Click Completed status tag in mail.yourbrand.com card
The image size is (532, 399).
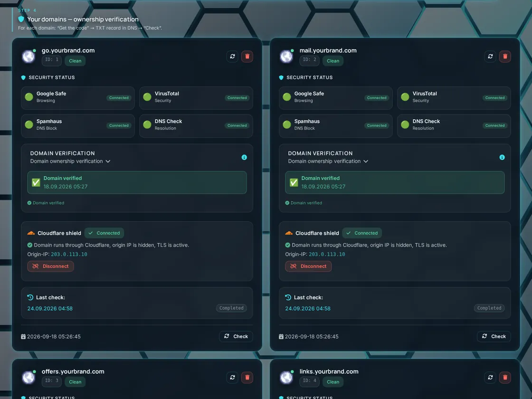click(489, 308)
